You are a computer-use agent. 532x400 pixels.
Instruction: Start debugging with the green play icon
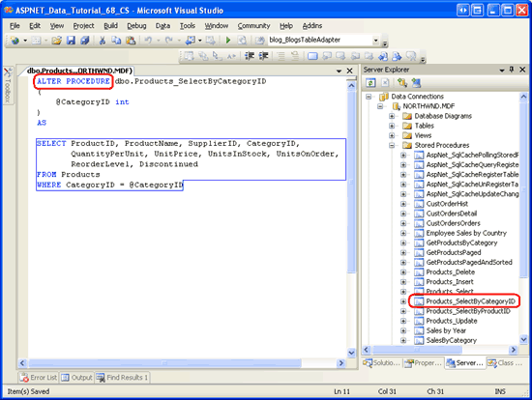click(x=228, y=41)
